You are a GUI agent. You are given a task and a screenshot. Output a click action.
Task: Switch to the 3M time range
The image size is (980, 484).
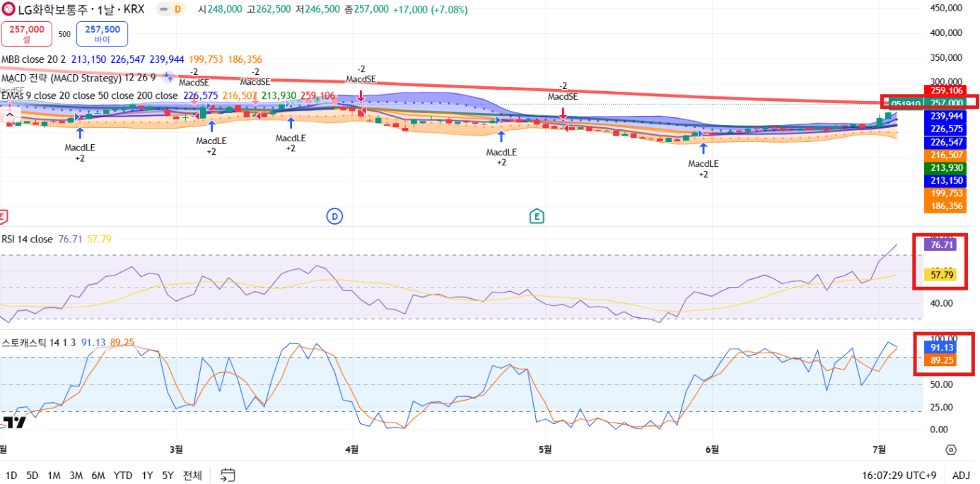(x=76, y=476)
